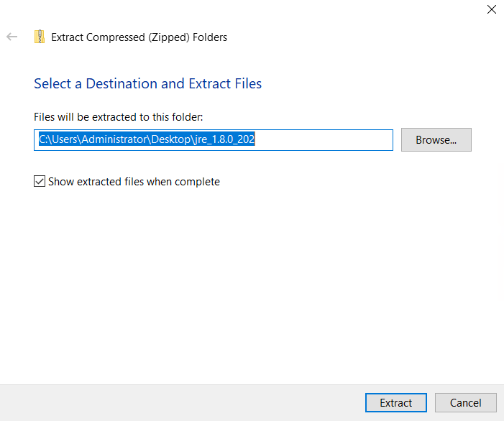504x421 pixels.
Task: Click the 'Select a Destination and Extract Files' heading
Action: coord(148,83)
